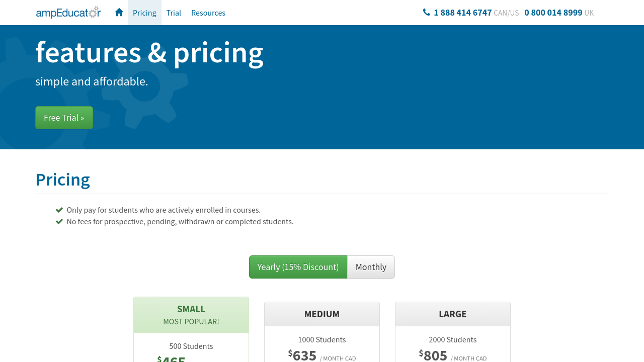644x362 pixels.
Task: Click checkmark beside "No fees for prospective"
Action: click(x=59, y=222)
